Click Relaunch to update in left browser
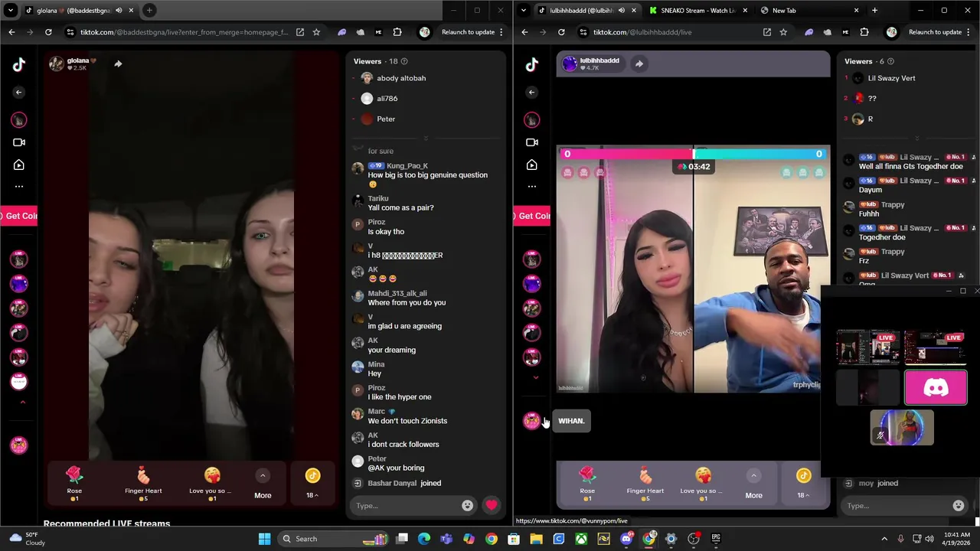The height and width of the screenshot is (551, 980). point(468,32)
